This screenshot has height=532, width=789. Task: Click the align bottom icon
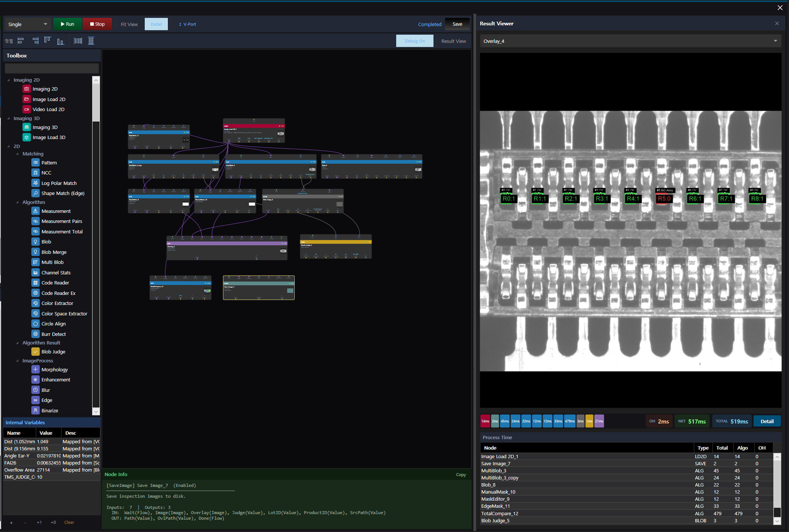coord(60,41)
